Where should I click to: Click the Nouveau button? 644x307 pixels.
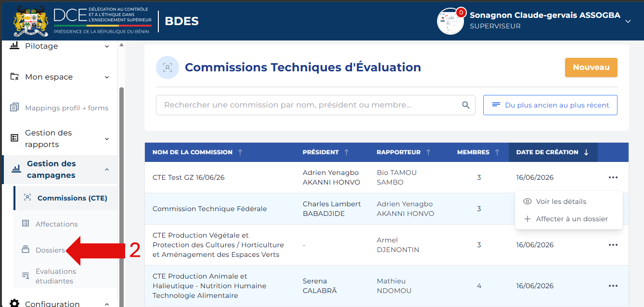click(591, 67)
